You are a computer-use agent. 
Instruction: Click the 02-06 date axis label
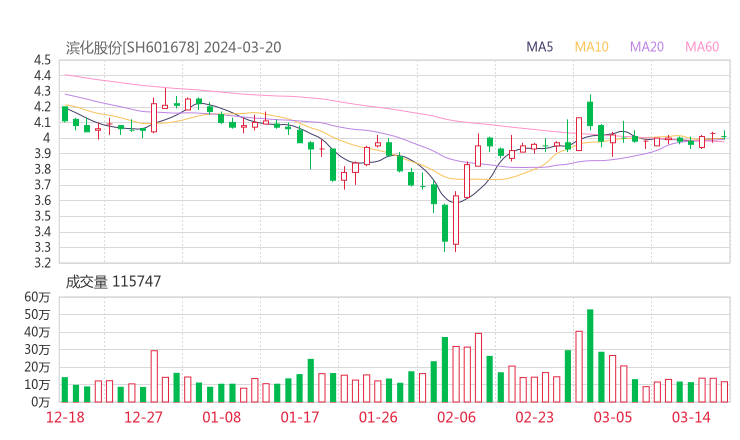pyautogui.click(x=456, y=417)
